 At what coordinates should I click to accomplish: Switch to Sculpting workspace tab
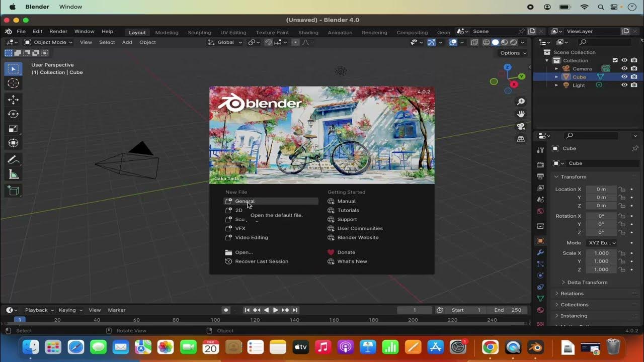(x=199, y=32)
